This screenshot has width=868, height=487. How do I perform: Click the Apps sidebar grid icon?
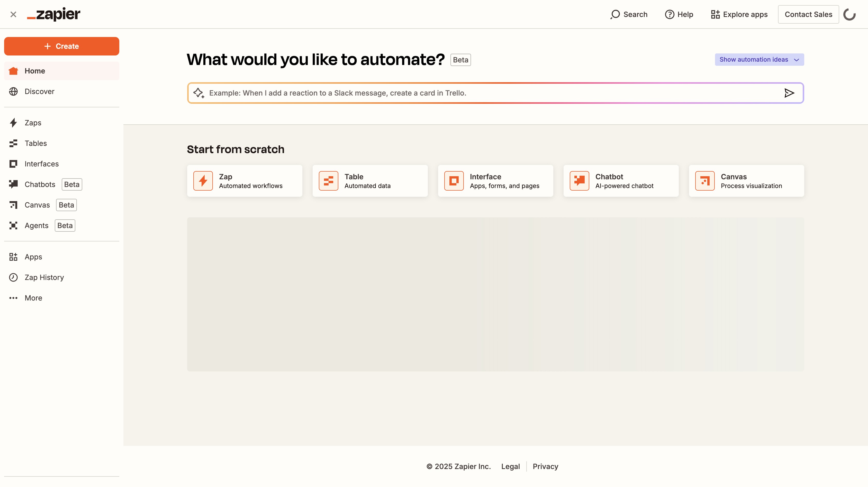(13, 256)
